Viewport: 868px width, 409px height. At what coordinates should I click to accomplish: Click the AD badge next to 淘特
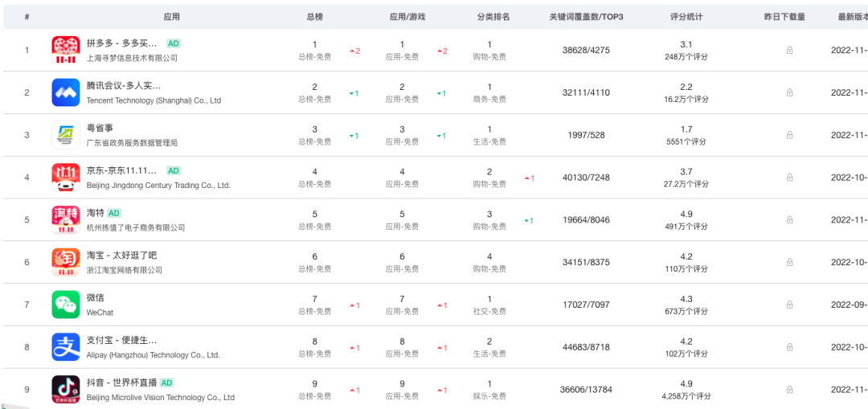[114, 213]
